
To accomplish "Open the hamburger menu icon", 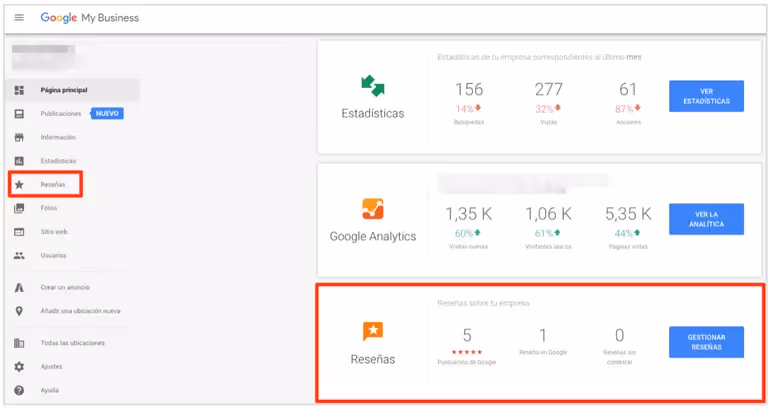I will pyautogui.click(x=19, y=18).
